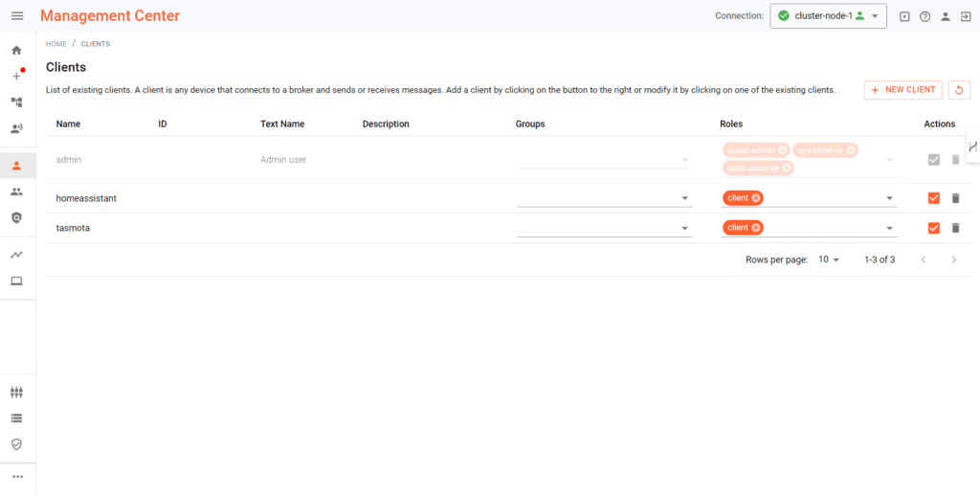Image resolution: width=980 pixels, height=495 pixels.
Task: Delete the homeassistant client
Action: (954, 198)
